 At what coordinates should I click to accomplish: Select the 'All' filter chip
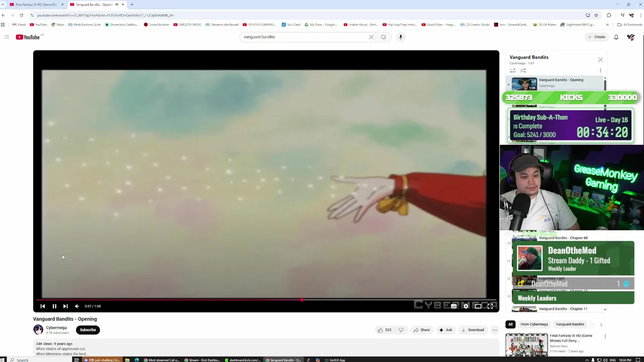[x=510, y=324]
